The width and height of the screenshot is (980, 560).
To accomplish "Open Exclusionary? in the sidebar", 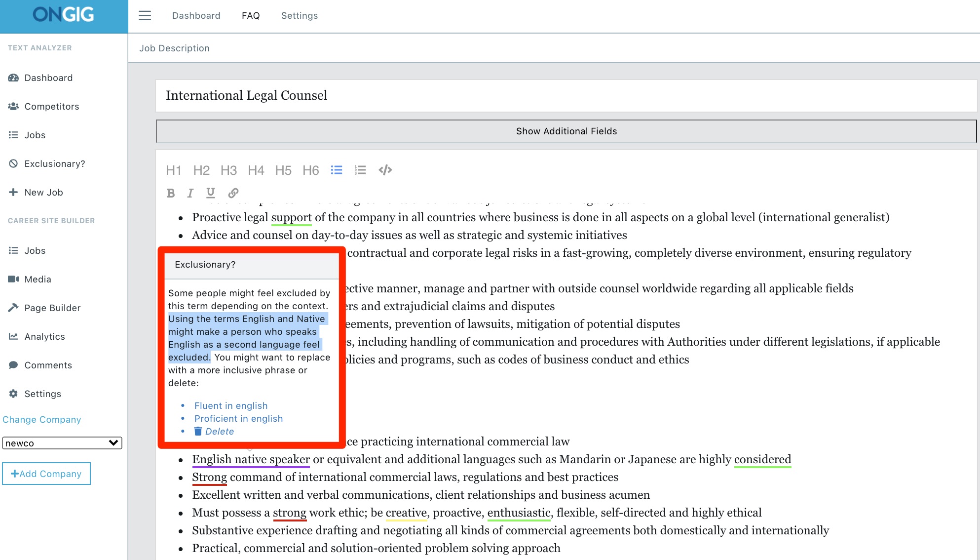I will pyautogui.click(x=54, y=164).
